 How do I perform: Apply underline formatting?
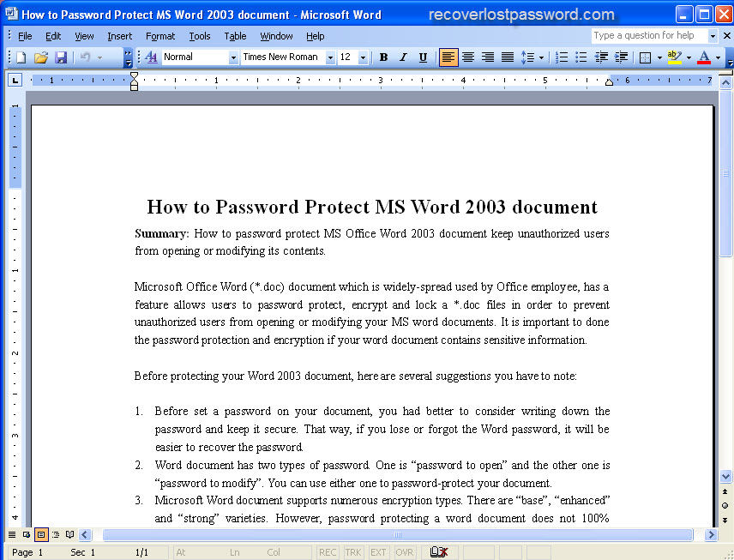click(x=423, y=57)
